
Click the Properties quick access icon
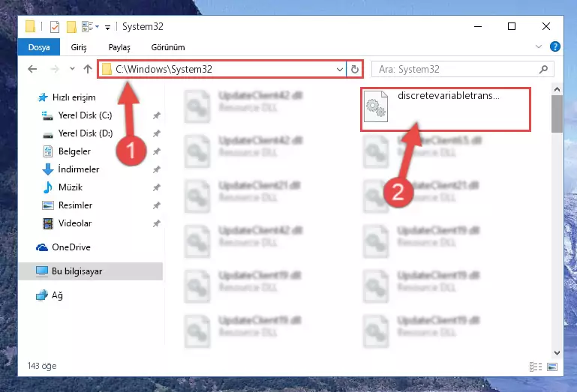click(55, 27)
